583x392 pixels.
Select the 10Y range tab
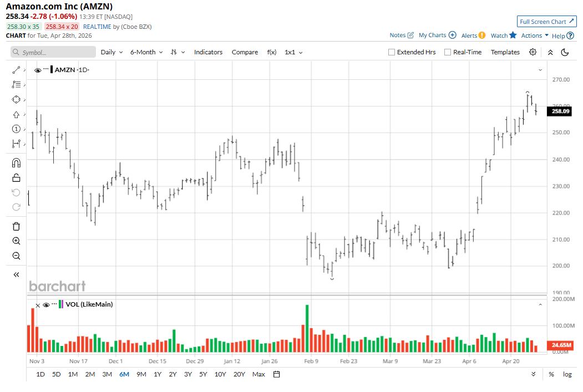click(x=220, y=374)
